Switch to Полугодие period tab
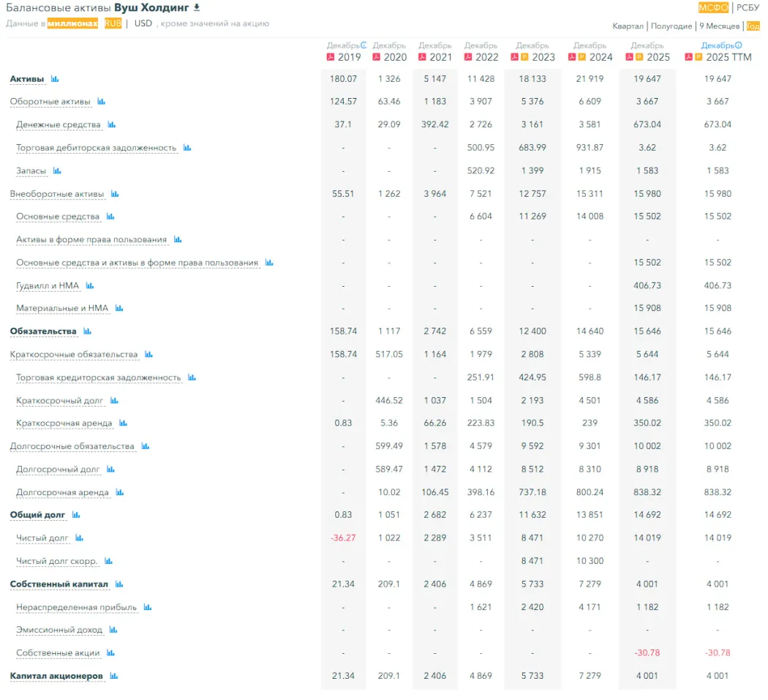This screenshot has height=700, width=768. click(x=671, y=26)
